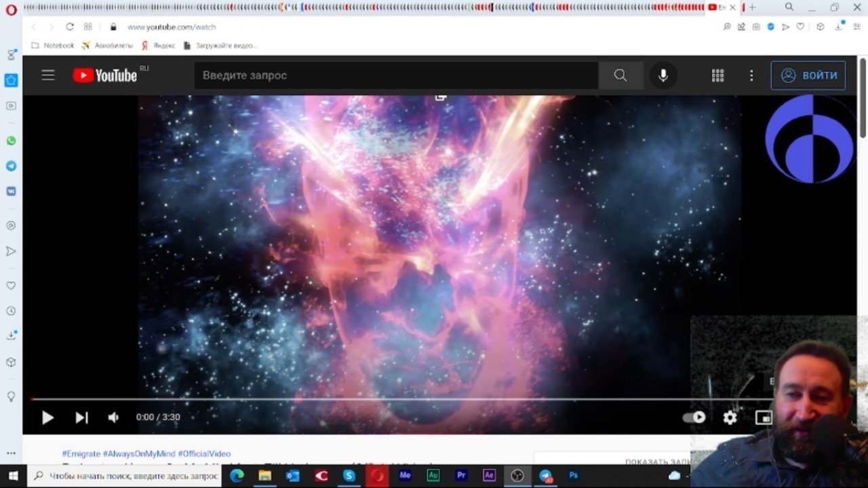The image size is (868, 488).
Task: Skip to the next video
Action: [x=81, y=418]
